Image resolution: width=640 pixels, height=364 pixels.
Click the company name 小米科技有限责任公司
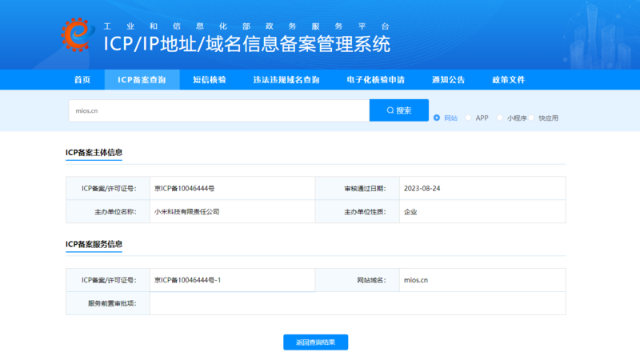[186, 211]
